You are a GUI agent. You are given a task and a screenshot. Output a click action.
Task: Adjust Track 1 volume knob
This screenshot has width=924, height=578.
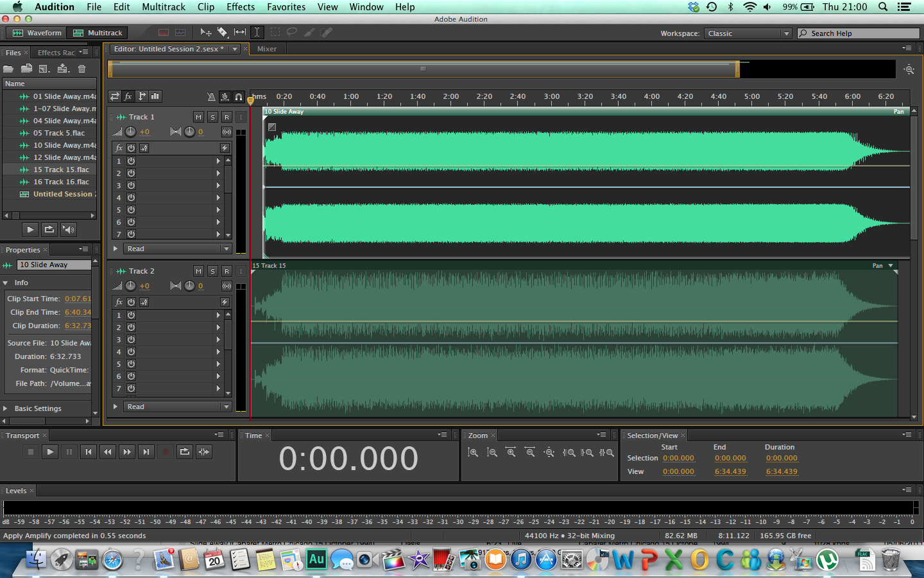130,132
